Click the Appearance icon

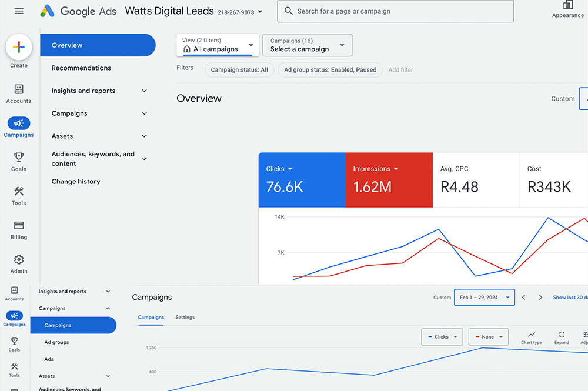coord(568,5)
